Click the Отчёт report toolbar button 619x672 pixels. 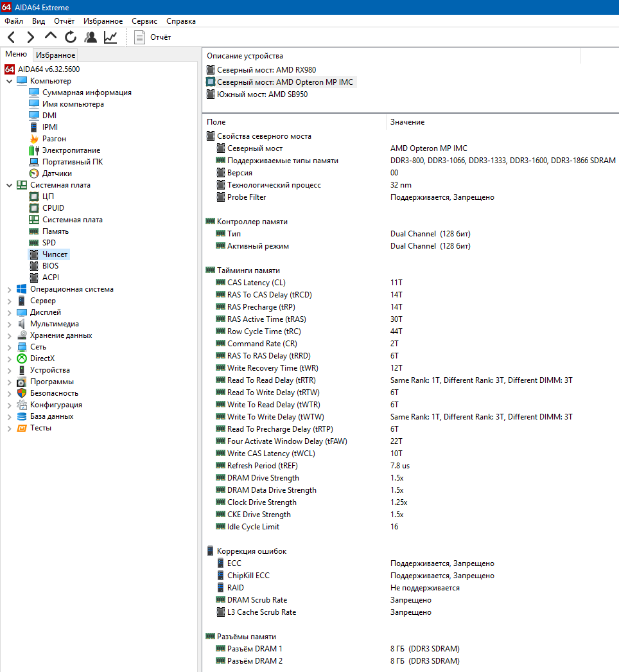(x=152, y=37)
